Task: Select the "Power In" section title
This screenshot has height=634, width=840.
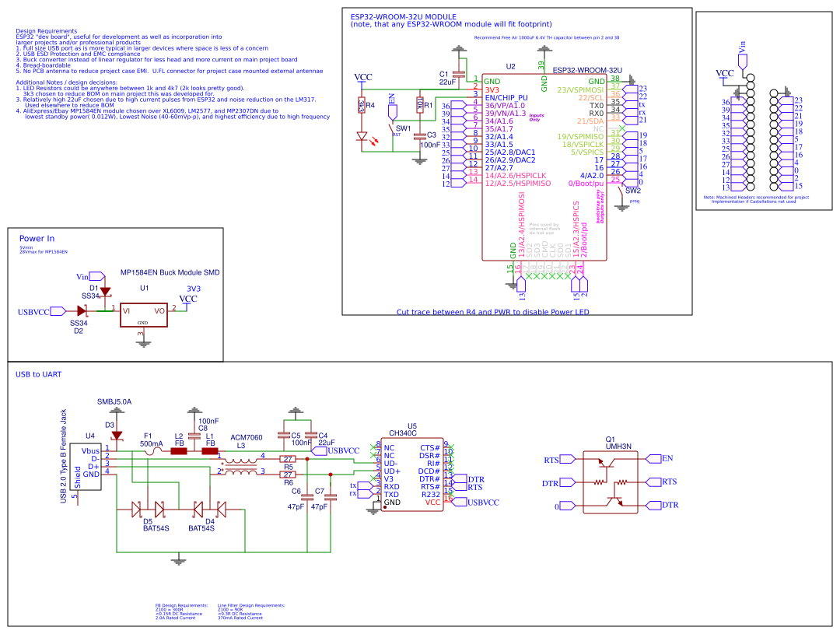Action: [37, 239]
